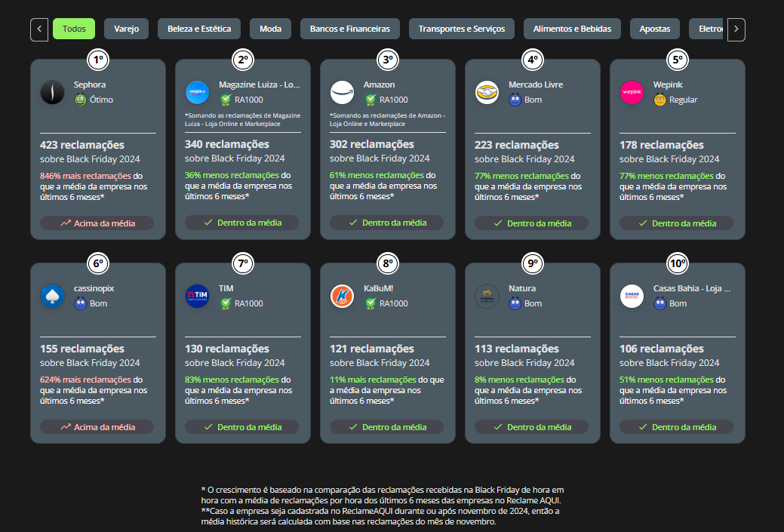Image resolution: width=784 pixels, height=532 pixels.
Task: Click TIM's 'Dentro da média' badge
Action: pos(241,427)
